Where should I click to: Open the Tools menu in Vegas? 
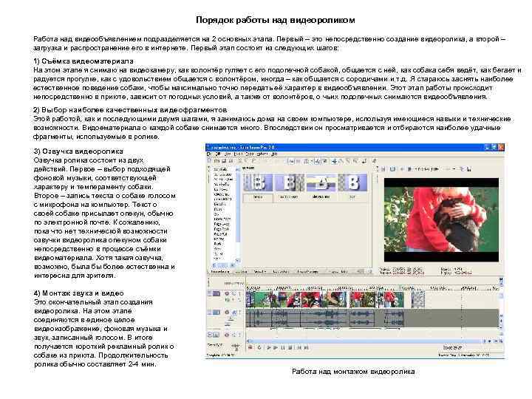click(250, 154)
